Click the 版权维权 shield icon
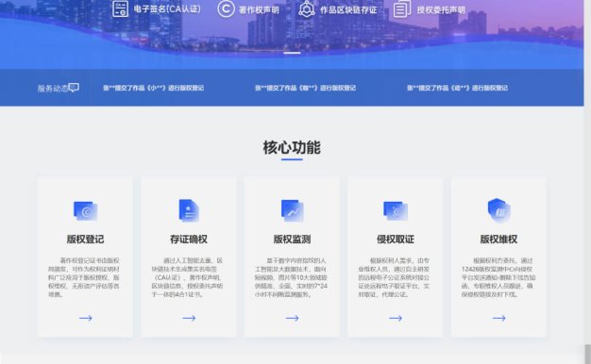Image resolution: width=591 pixels, height=364 pixels. pyautogui.click(x=498, y=210)
